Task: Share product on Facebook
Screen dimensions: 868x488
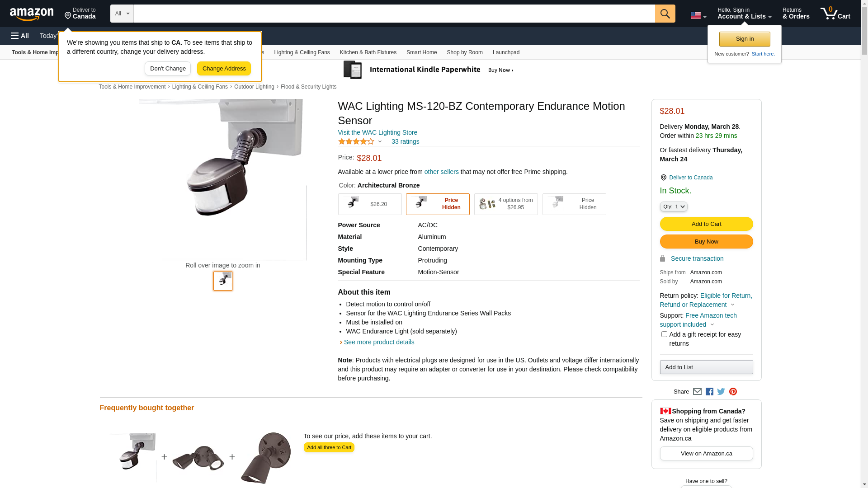Action: coord(709,392)
